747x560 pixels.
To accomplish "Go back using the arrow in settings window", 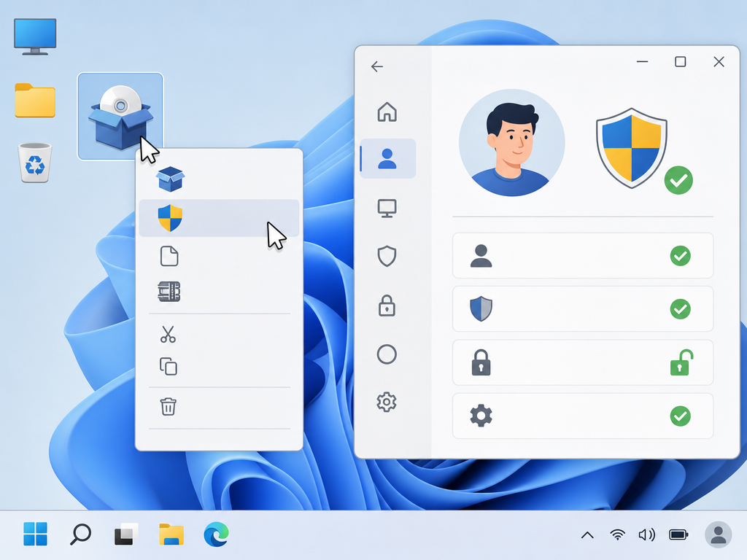I will (377, 66).
